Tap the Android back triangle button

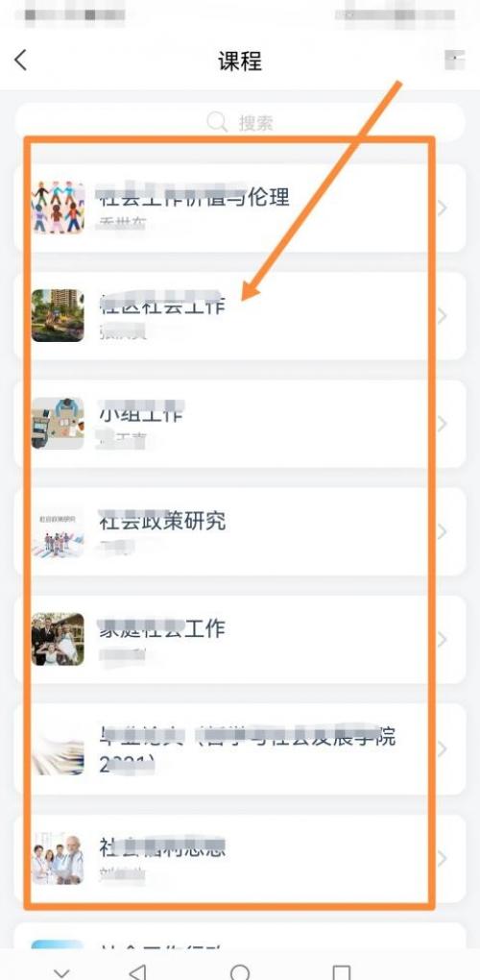point(137,972)
